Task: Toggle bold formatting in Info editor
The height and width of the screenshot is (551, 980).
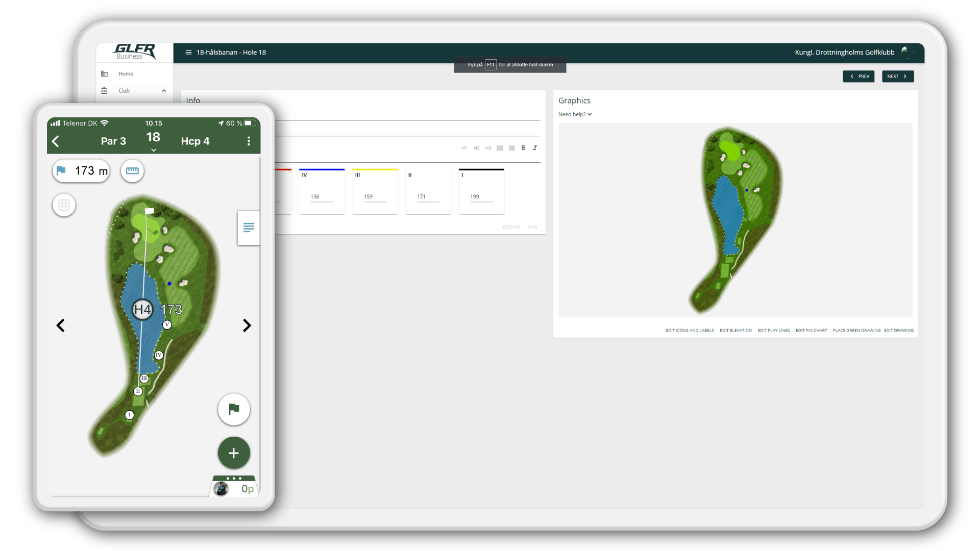Action: point(523,148)
